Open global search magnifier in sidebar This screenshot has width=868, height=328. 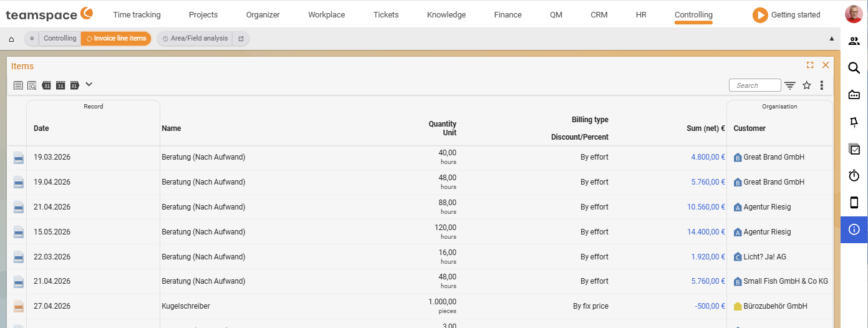(x=854, y=68)
